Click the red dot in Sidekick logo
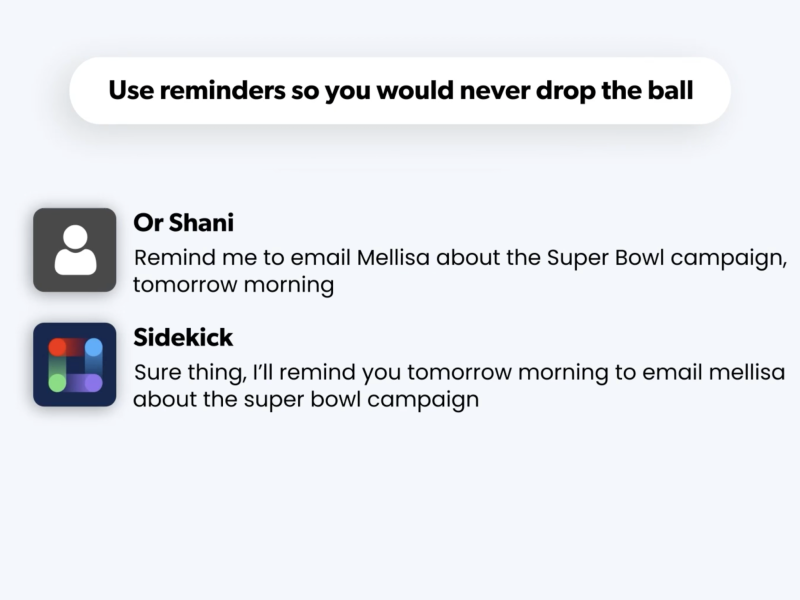 click(57, 347)
